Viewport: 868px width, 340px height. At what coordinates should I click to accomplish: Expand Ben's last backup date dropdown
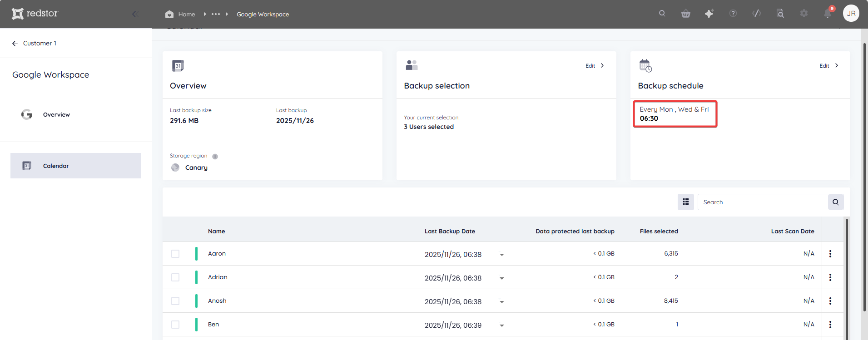[502, 325]
